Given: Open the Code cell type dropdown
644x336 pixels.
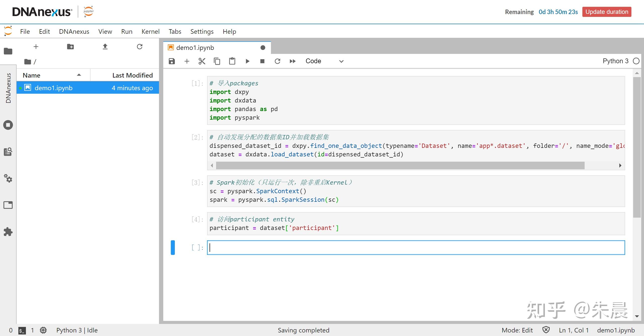Looking at the screenshot, I should (324, 61).
